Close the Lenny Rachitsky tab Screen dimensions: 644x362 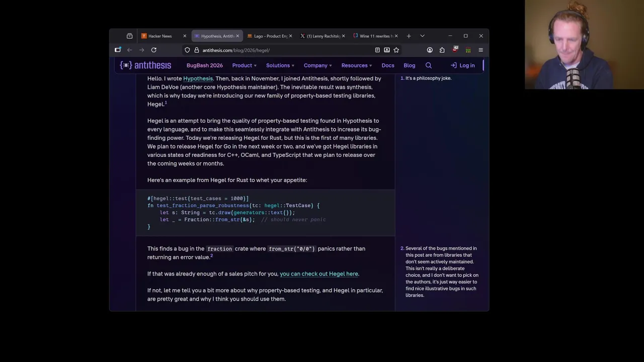click(x=343, y=36)
